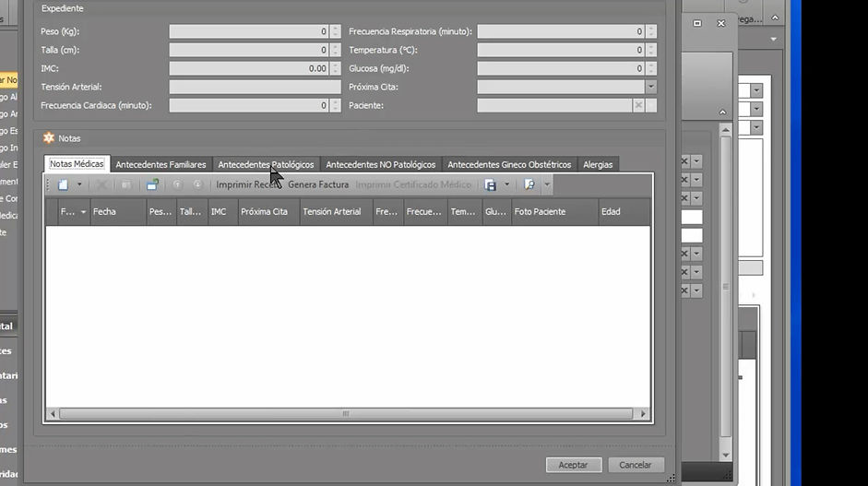Click the horizontal scrollbar left arrow
Viewport: 868px width, 486px height.
(x=53, y=413)
